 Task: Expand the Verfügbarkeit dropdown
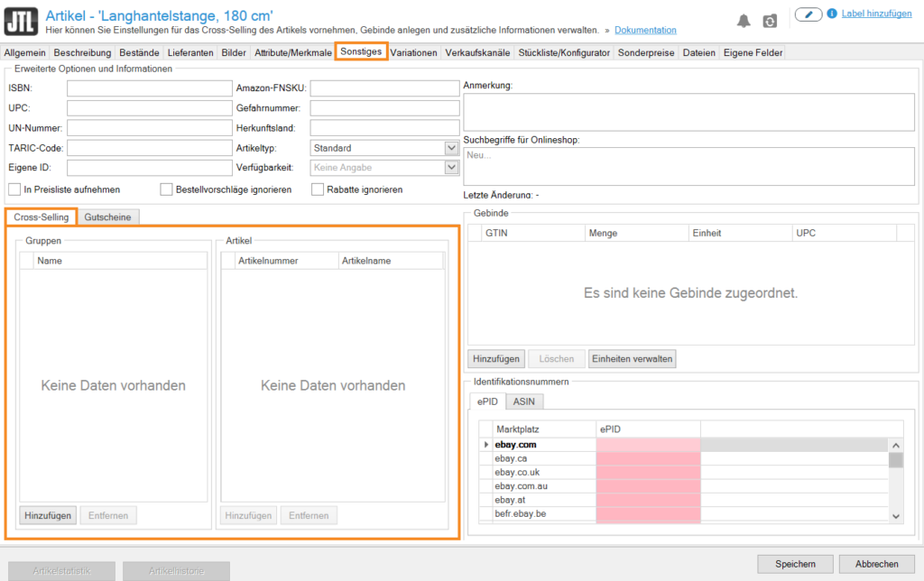[451, 168]
